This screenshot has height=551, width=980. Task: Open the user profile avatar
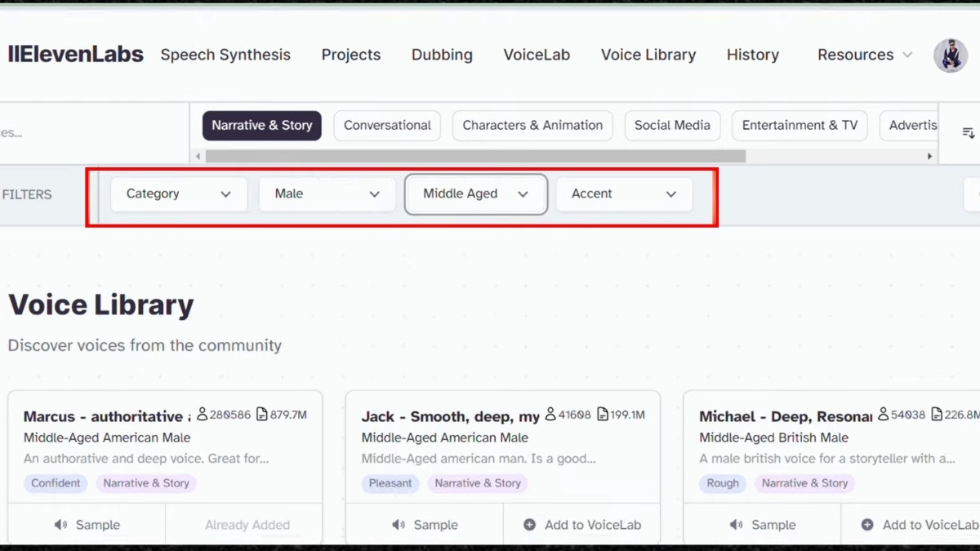[x=950, y=56]
